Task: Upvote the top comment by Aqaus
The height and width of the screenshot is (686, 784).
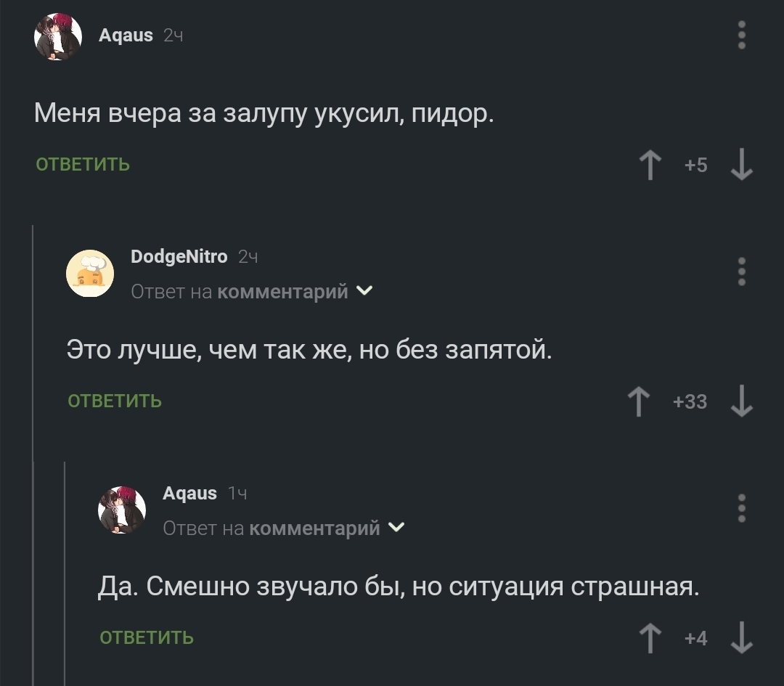Action: coord(650,164)
